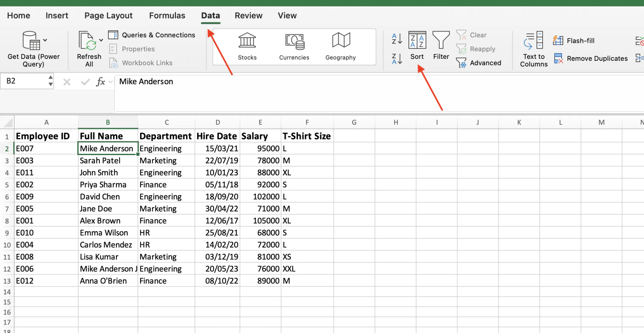Select hire date 25/08/21
644x333 pixels.
point(217,233)
